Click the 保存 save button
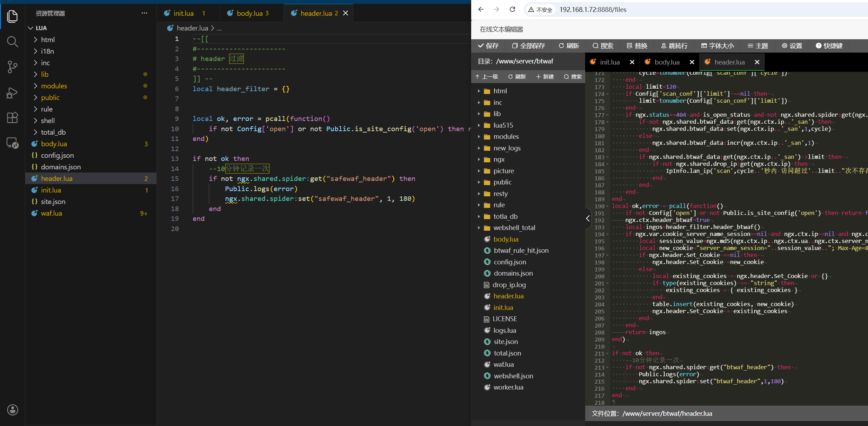Viewport: 868px width, 426px height. click(x=488, y=46)
